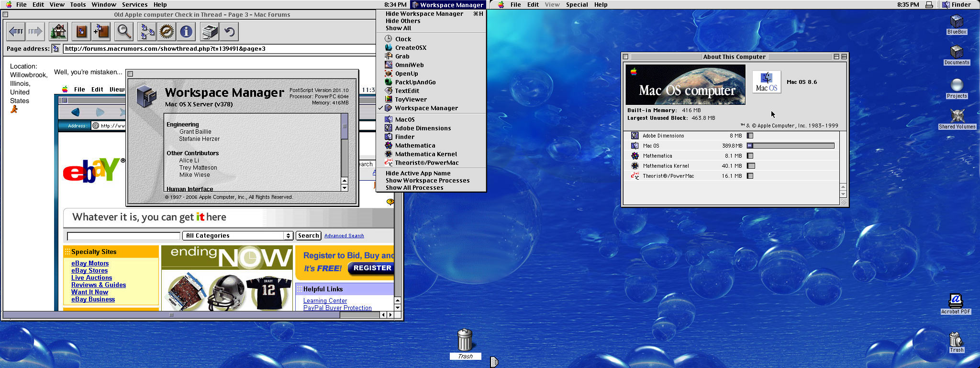Choose Hide Workspace Manager from the menu
The height and width of the screenshot is (368, 980).
point(431,14)
